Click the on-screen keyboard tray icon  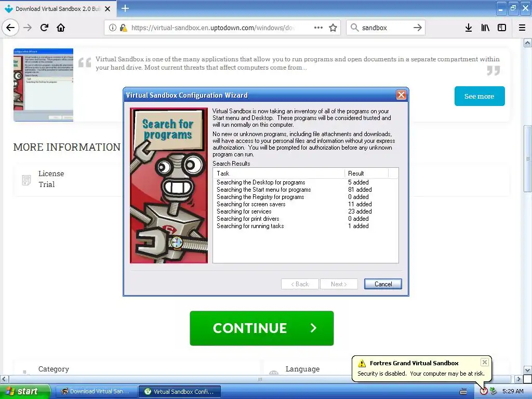tap(463, 392)
